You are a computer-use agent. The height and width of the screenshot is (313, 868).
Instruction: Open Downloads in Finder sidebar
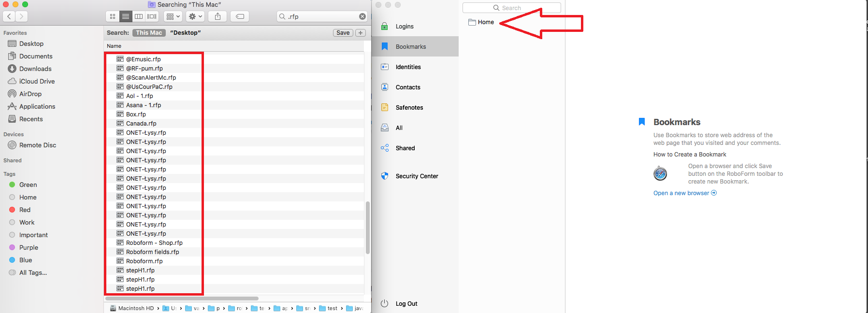coord(35,69)
